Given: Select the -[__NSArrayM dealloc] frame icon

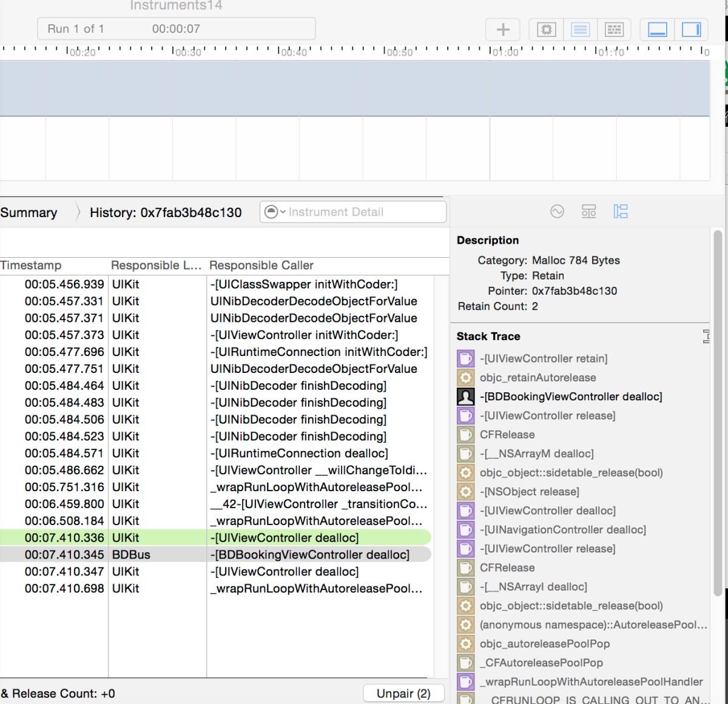Looking at the screenshot, I should coord(465,454).
